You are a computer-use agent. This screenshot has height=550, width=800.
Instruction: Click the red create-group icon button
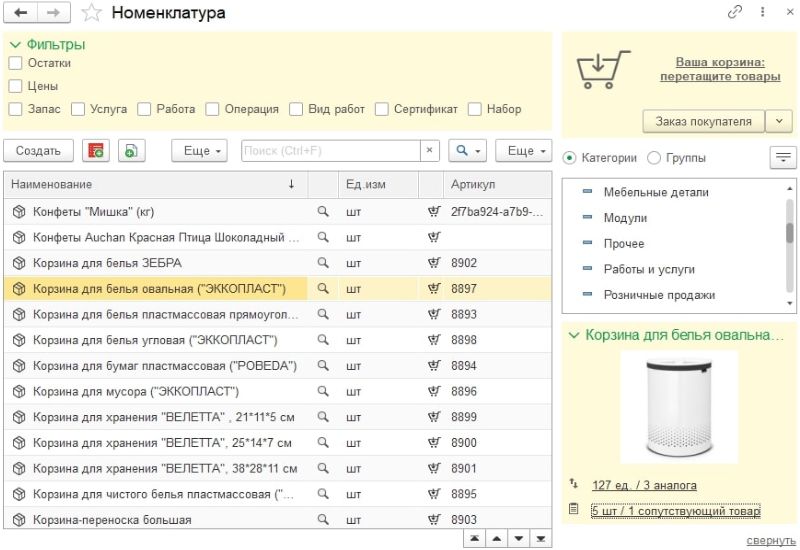95,151
